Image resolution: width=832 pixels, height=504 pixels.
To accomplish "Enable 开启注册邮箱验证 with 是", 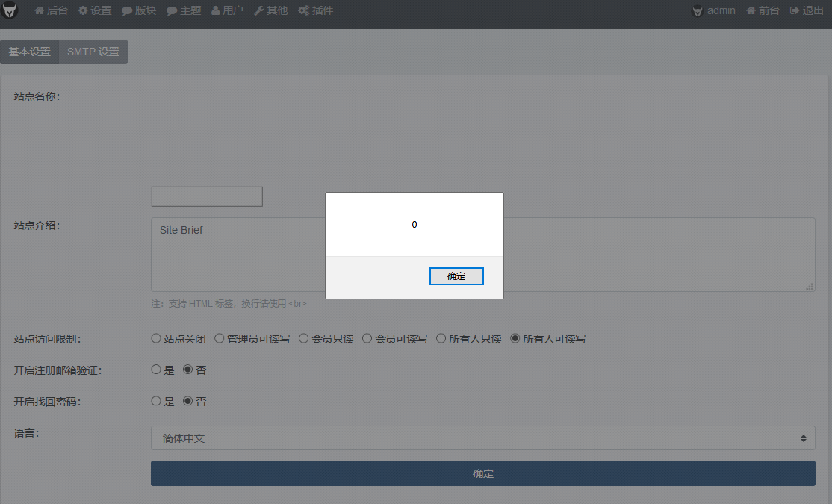I will pos(155,370).
